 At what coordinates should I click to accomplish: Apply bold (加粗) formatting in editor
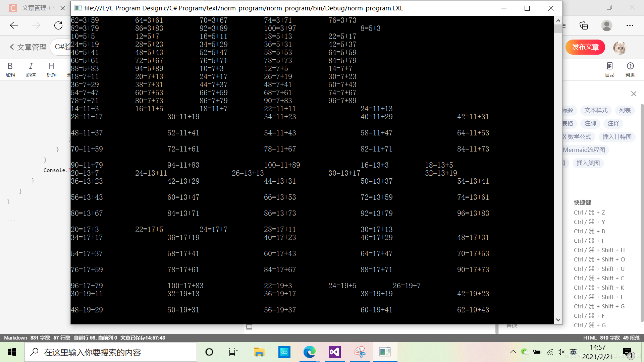pos(10,70)
